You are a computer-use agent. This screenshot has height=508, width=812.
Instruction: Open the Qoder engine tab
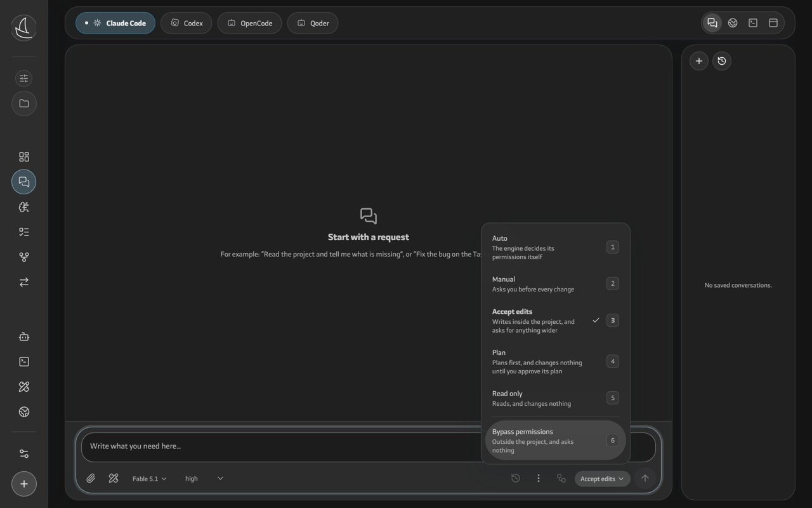tap(313, 23)
